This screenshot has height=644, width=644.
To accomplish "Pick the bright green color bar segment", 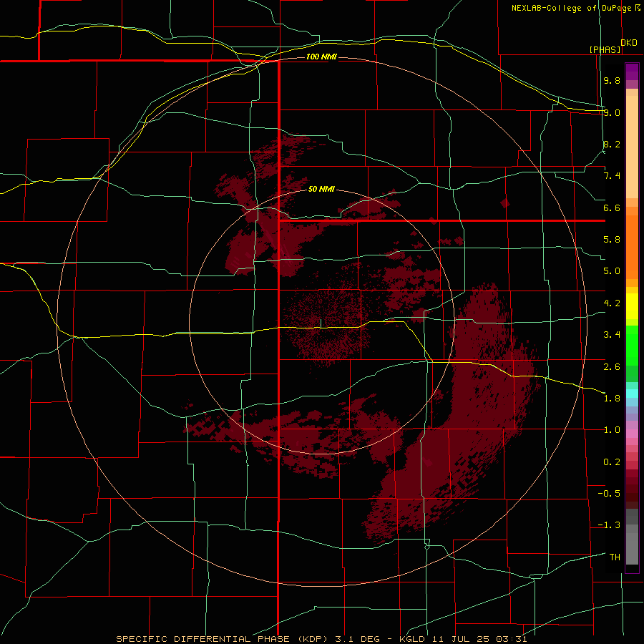I will coord(632,346).
